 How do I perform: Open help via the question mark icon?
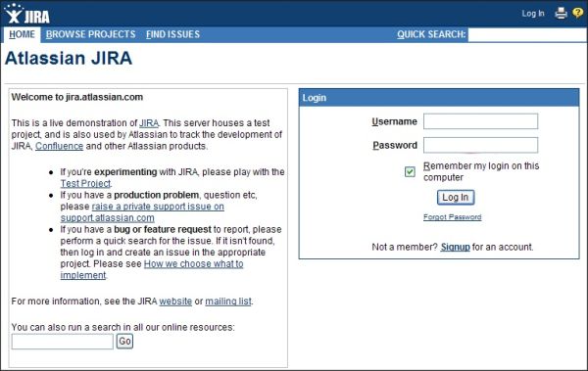(x=578, y=13)
